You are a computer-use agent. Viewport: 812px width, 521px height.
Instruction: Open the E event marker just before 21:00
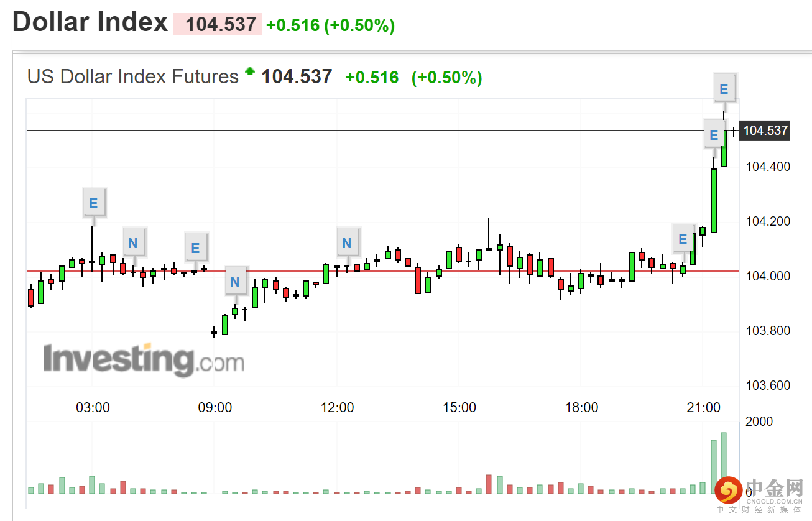click(683, 239)
